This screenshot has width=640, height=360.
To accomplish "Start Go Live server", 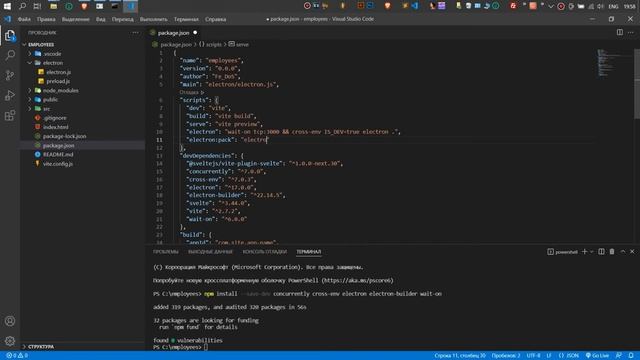I will click(597, 356).
